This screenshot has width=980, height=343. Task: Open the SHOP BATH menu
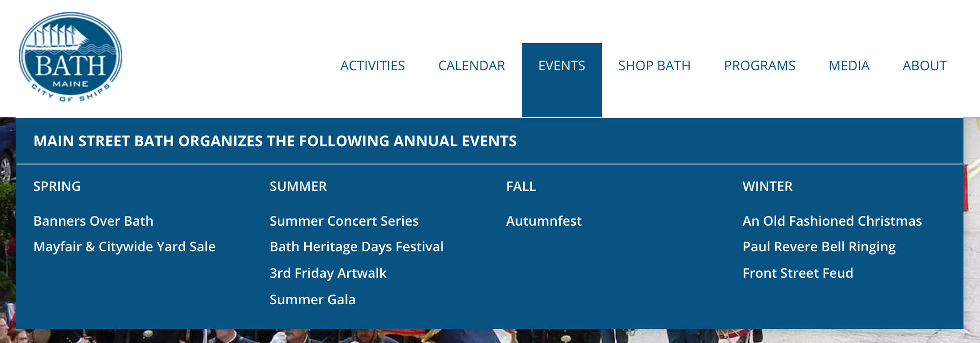tap(654, 65)
